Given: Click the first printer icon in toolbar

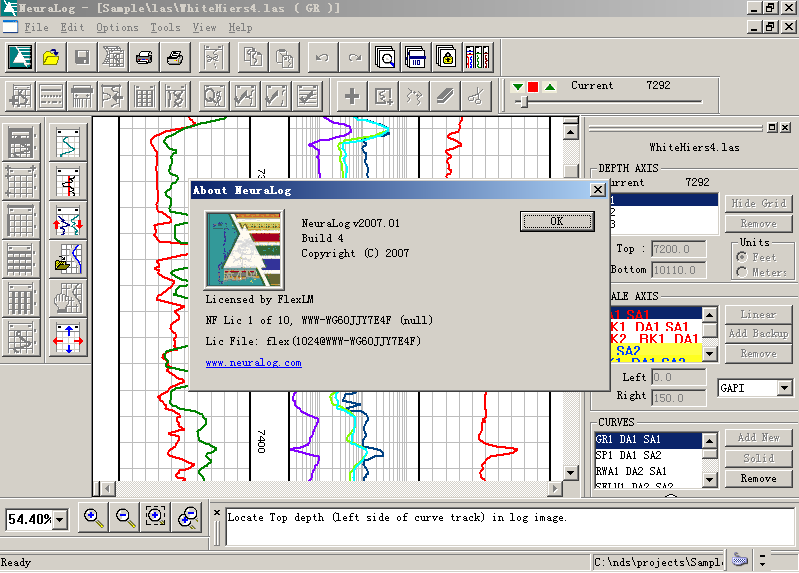Looking at the screenshot, I should click(x=144, y=57).
